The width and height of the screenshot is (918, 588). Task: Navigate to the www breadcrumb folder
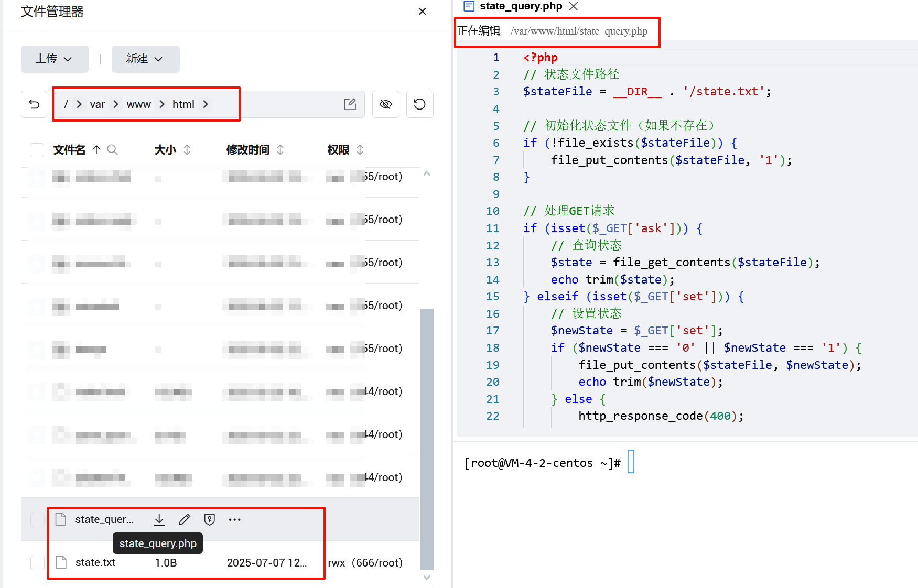(139, 104)
